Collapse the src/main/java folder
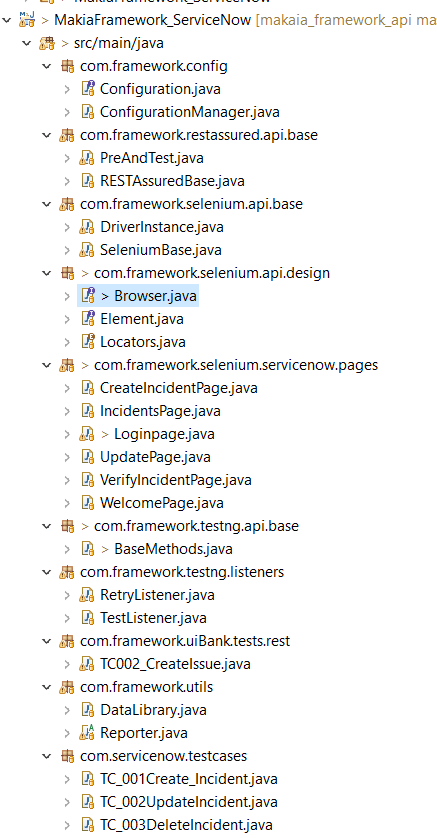This screenshot has width=437, height=838. pos(27,43)
